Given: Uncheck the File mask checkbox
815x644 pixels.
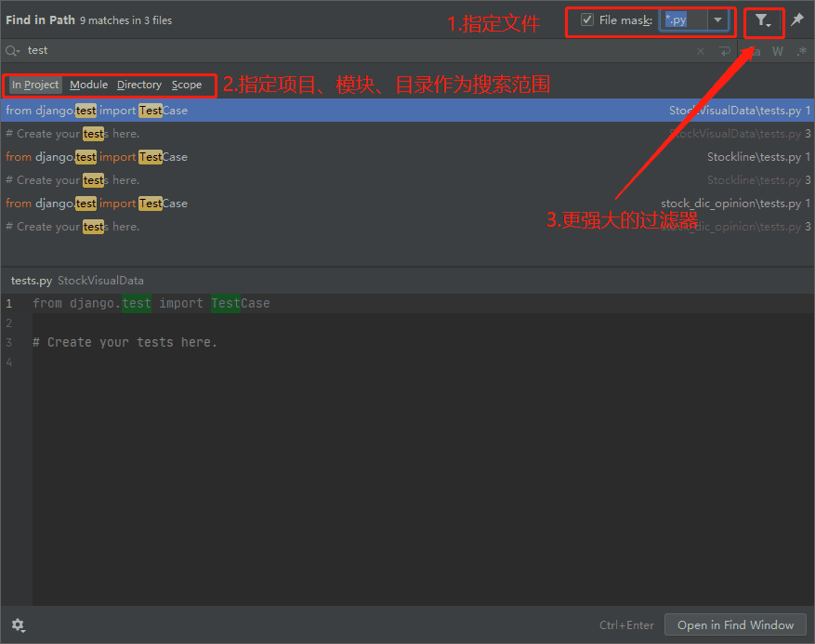Looking at the screenshot, I should tap(587, 20).
